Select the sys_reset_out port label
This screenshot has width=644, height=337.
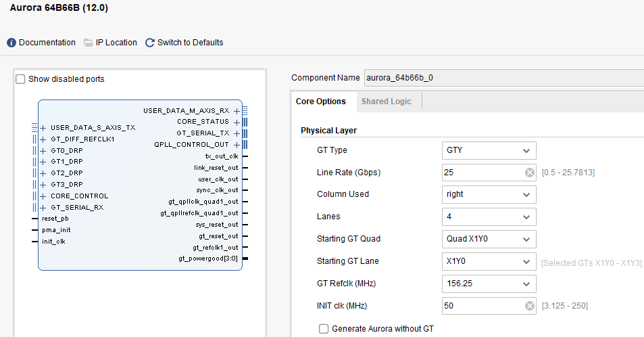tap(217, 225)
